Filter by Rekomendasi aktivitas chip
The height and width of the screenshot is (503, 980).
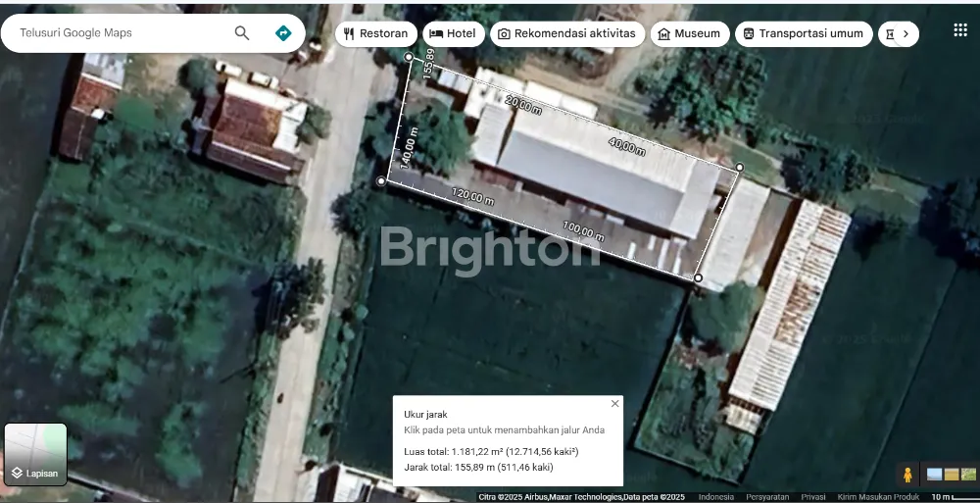[566, 33]
